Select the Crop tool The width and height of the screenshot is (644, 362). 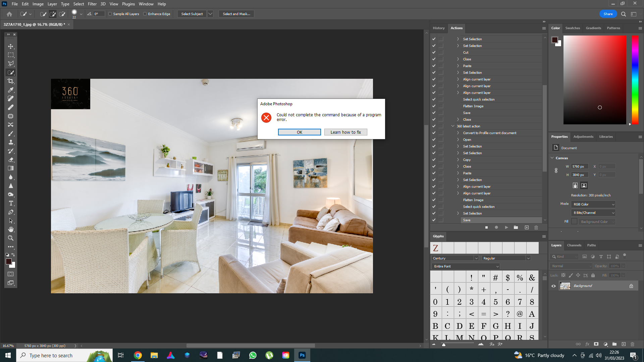point(11,81)
